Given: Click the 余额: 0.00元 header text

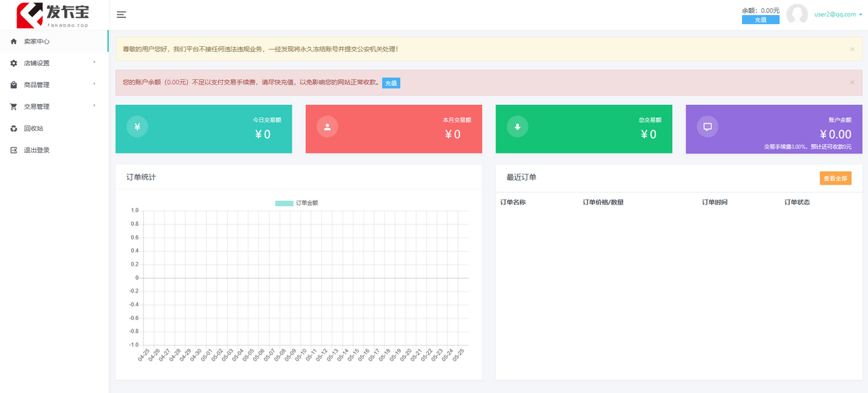Looking at the screenshot, I should [x=761, y=10].
